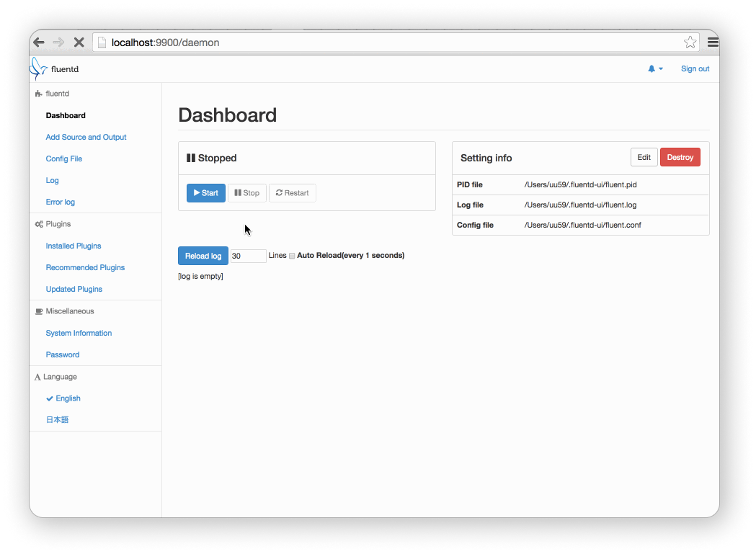The height and width of the screenshot is (554, 756).
Task: Click the Reload log button
Action: [203, 256]
